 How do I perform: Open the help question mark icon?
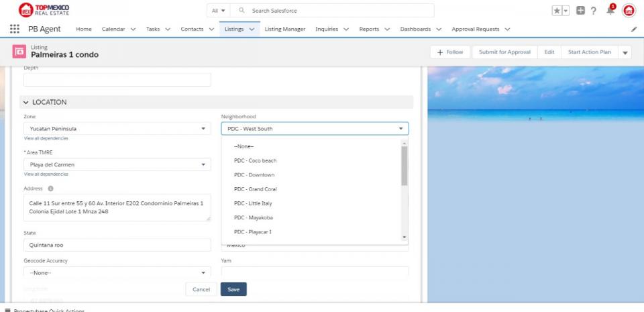click(x=595, y=11)
